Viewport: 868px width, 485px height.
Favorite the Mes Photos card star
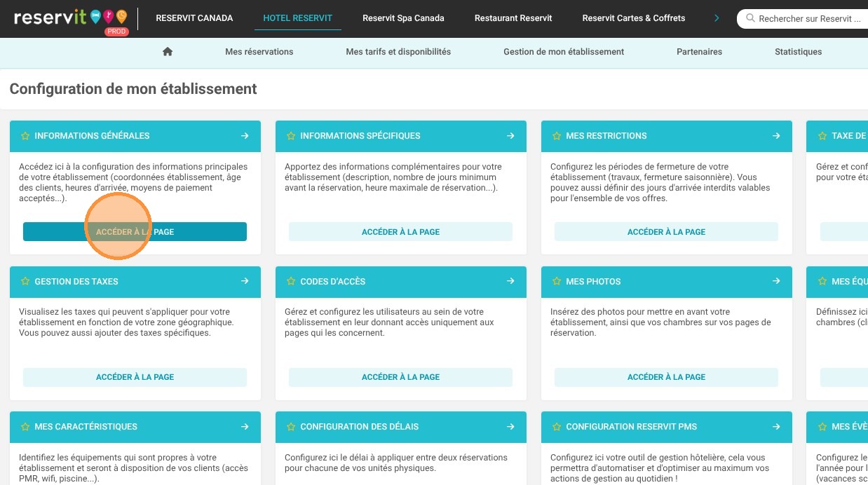[x=557, y=281]
